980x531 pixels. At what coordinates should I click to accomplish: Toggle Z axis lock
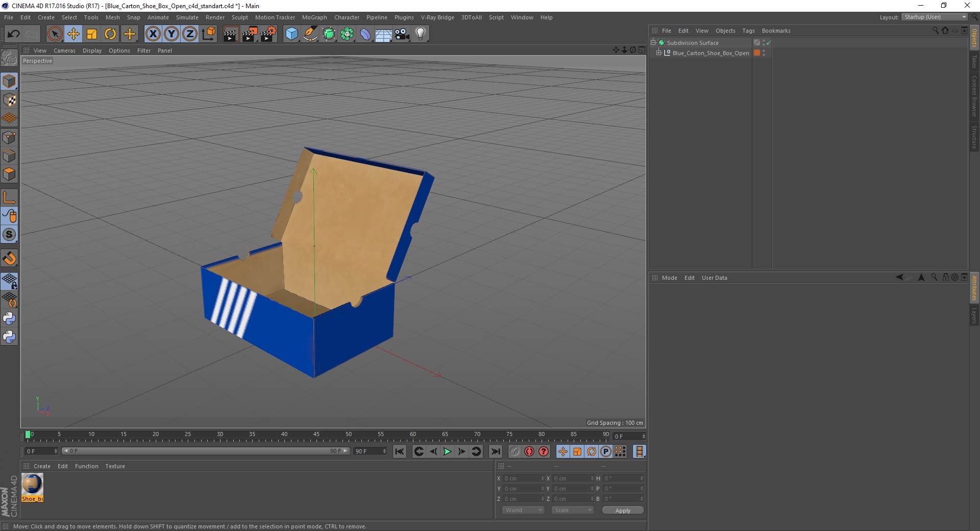click(x=190, y=34)
